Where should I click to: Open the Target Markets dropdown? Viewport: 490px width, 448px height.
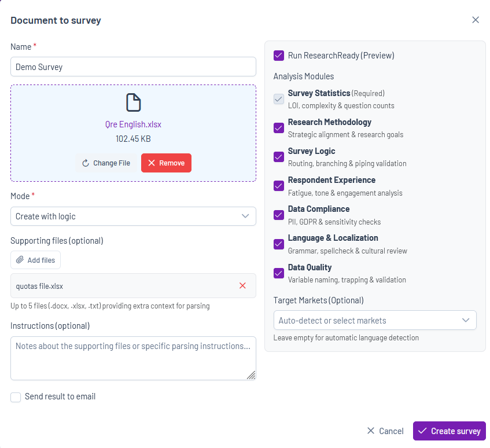[375, 320]
